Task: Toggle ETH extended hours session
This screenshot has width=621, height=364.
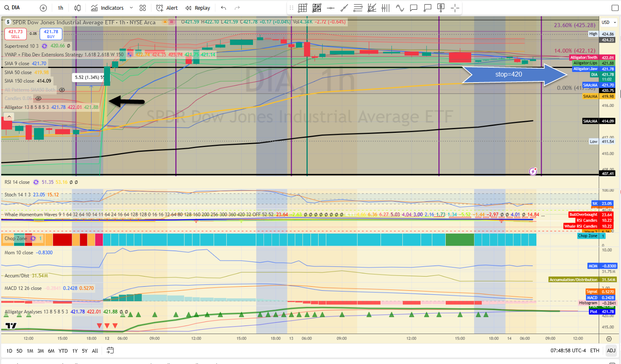Action: [x=595, y=351]
